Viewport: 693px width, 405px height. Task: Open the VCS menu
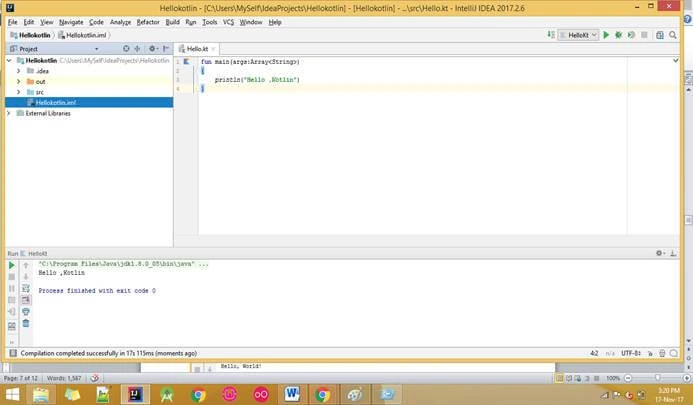(x=228, y=22)
